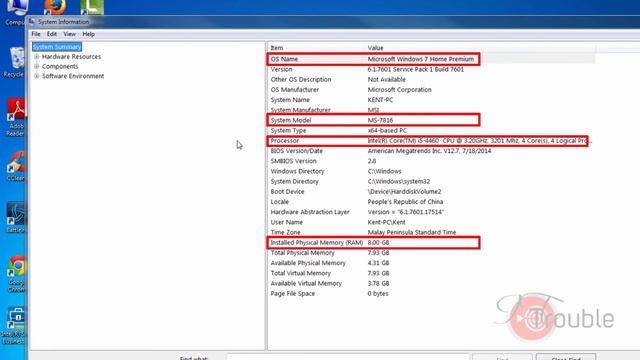Select Hardware Abstraction Layer row
Image resolution: width=640 pixels, height=360 pixels.
pos(431,212)
